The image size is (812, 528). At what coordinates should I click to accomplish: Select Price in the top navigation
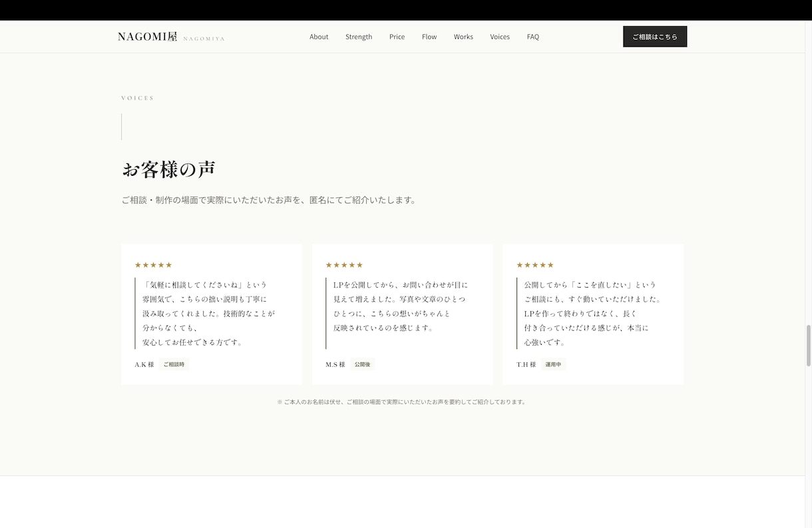397,37
